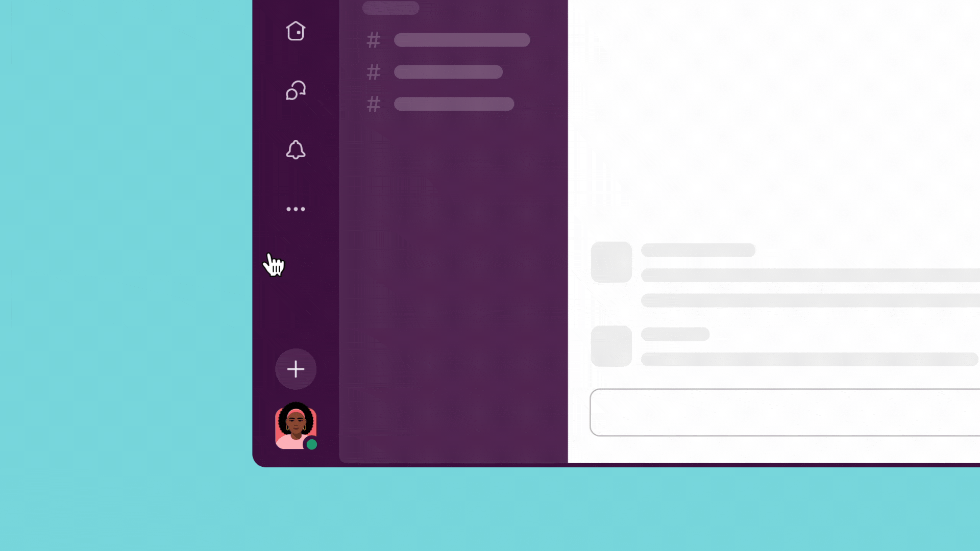Click the message input field
The width and height of the screenshot is (980, 551).
pyautogui.click(x=784, y=412)
